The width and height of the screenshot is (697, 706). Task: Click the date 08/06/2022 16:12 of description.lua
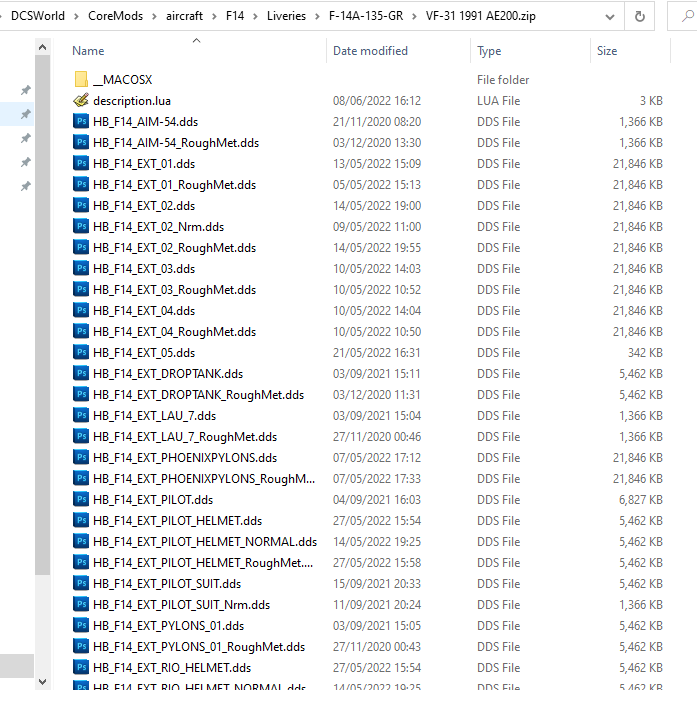pyautogui.click(x=377, y=100)
